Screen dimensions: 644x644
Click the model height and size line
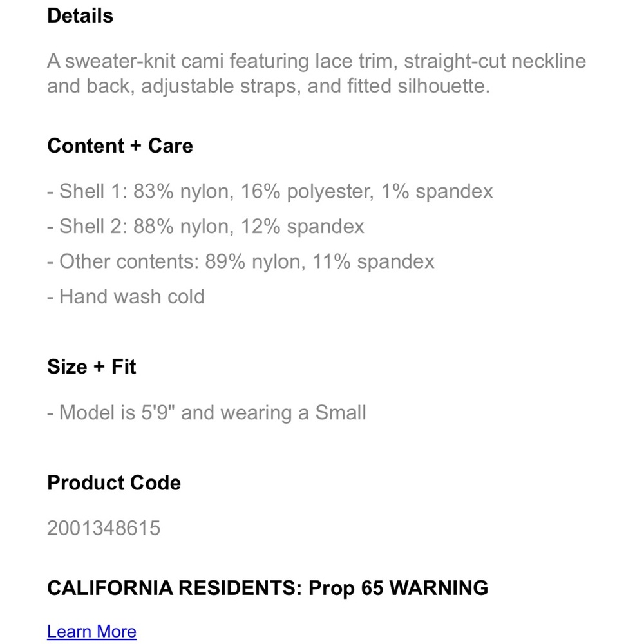207,413
